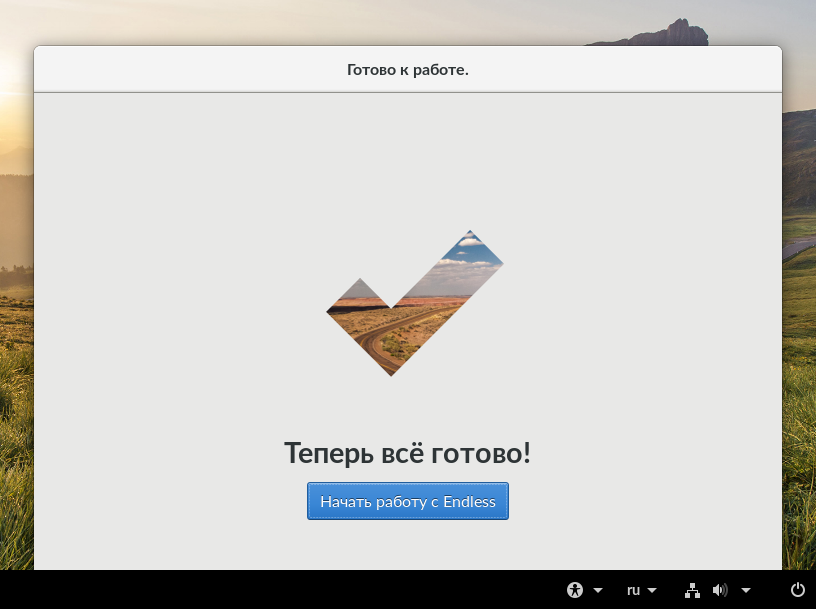The height and width of the screenshot is (609, 816).
Task: Select the ru keyboard layout indicator
Action: point(633,590)
